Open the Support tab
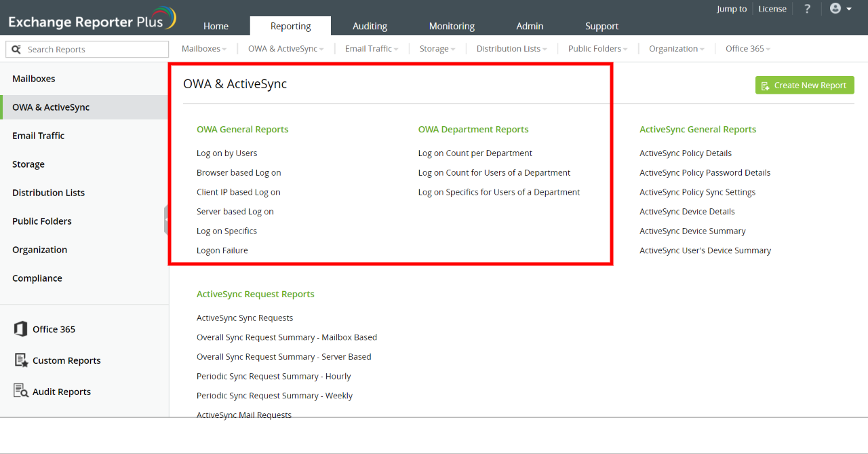The image size is (868, 454). 601,26
